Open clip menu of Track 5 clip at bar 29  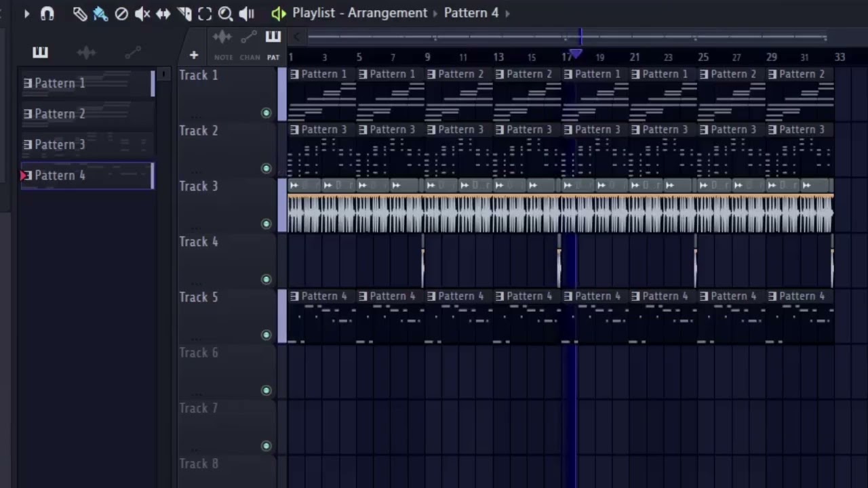[x=772, y=297]
